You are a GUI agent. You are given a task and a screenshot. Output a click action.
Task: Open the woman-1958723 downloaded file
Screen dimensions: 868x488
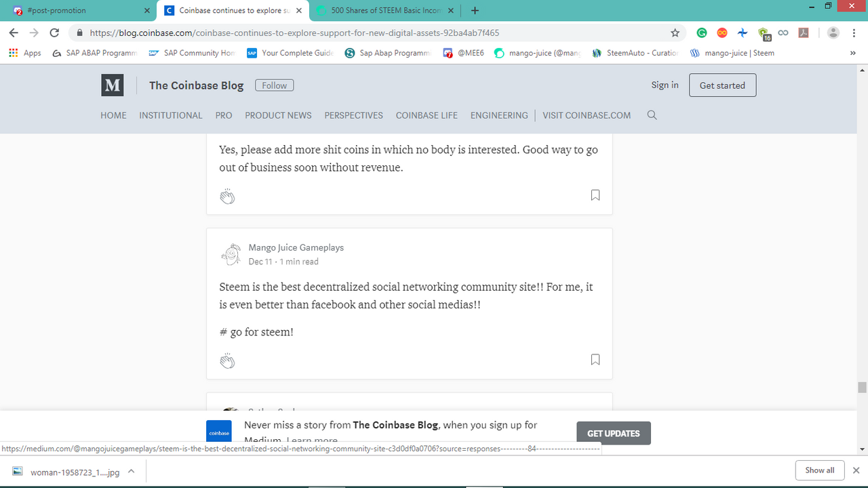point(68,471)
